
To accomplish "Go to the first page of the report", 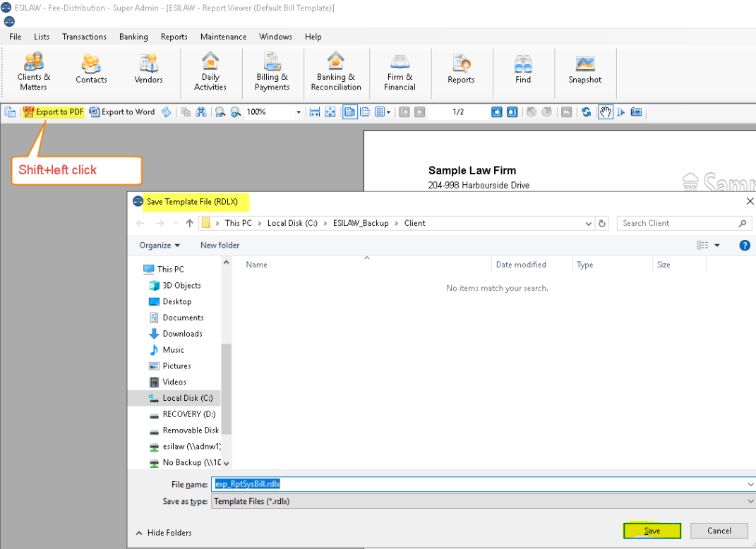I will click(x=404, y=111).
